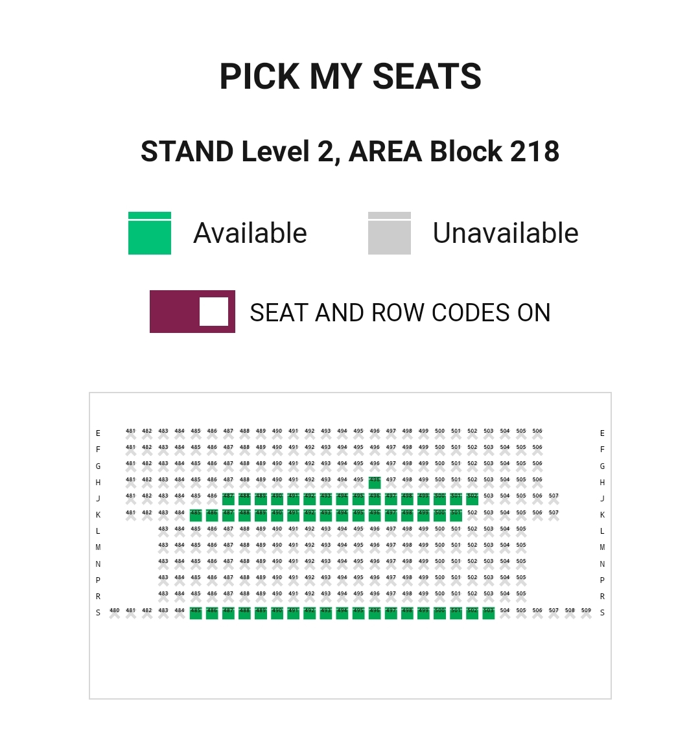
Task: Click the SEAT AND ROW CODES ON label
Action: click(400, 313)
